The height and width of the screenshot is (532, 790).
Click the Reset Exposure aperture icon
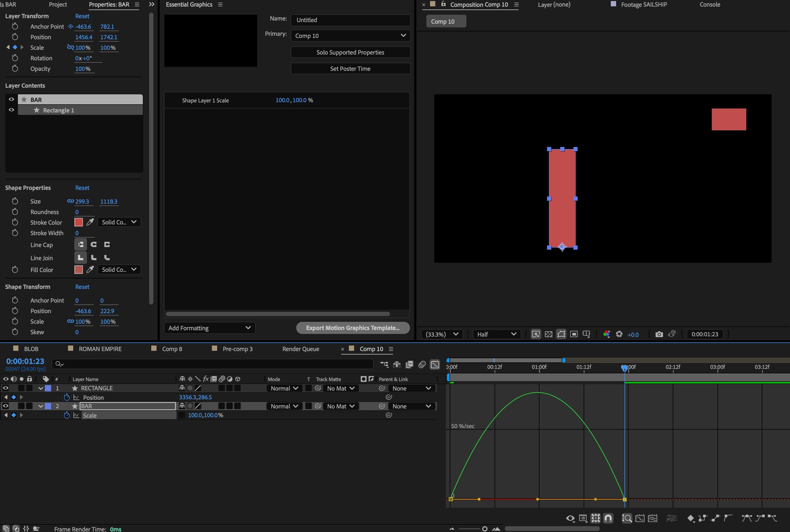(619, 334)
